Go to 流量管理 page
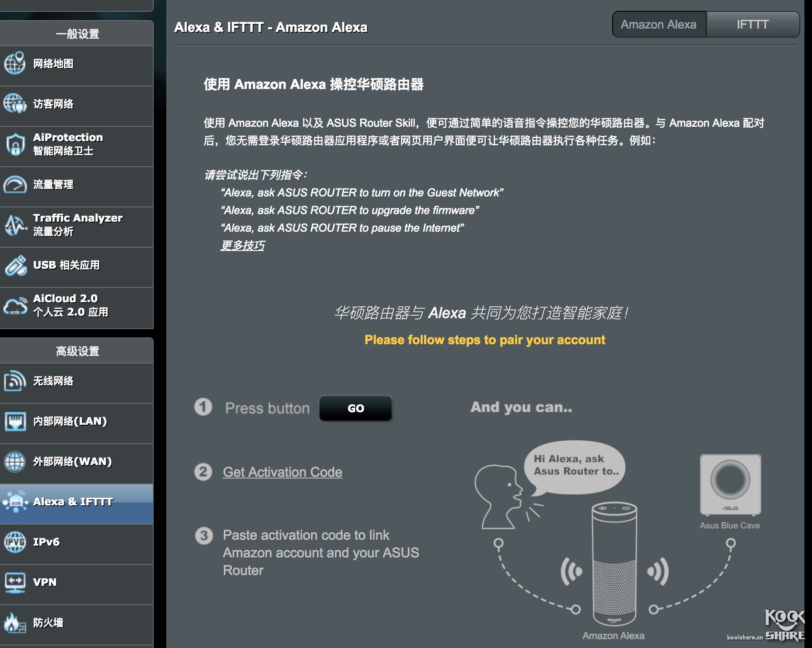812x648 pixels. 76,187
